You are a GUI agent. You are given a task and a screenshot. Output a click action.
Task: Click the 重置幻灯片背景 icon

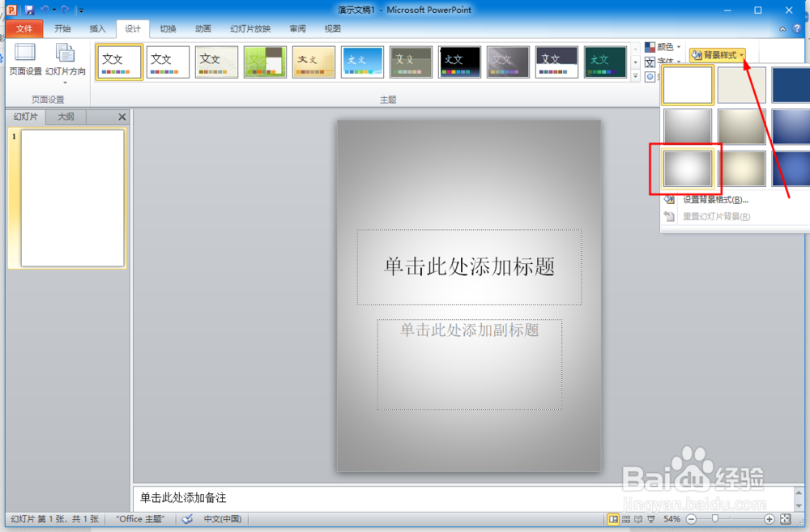[x=671, y=215]
